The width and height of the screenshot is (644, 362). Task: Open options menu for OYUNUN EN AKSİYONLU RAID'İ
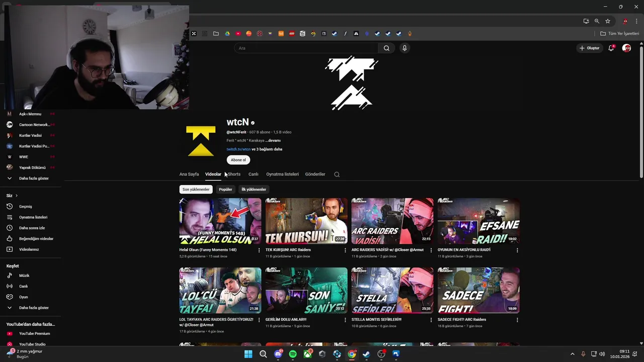517,250
